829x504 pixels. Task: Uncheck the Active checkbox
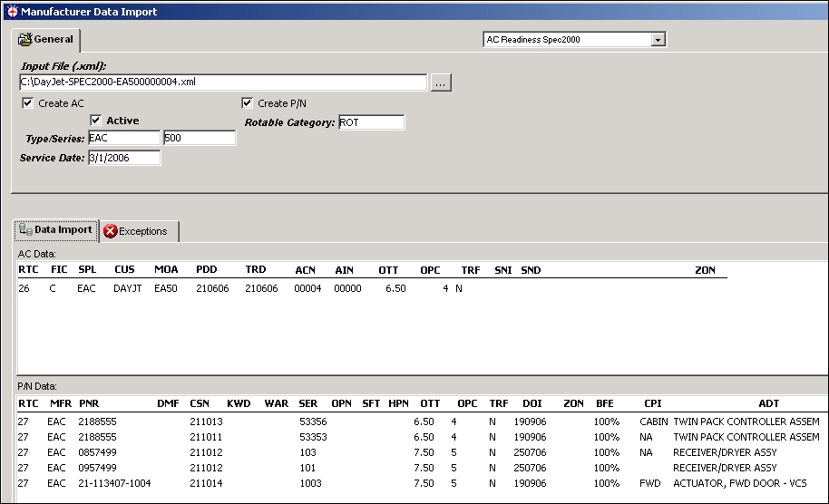[x=96, y=121]
